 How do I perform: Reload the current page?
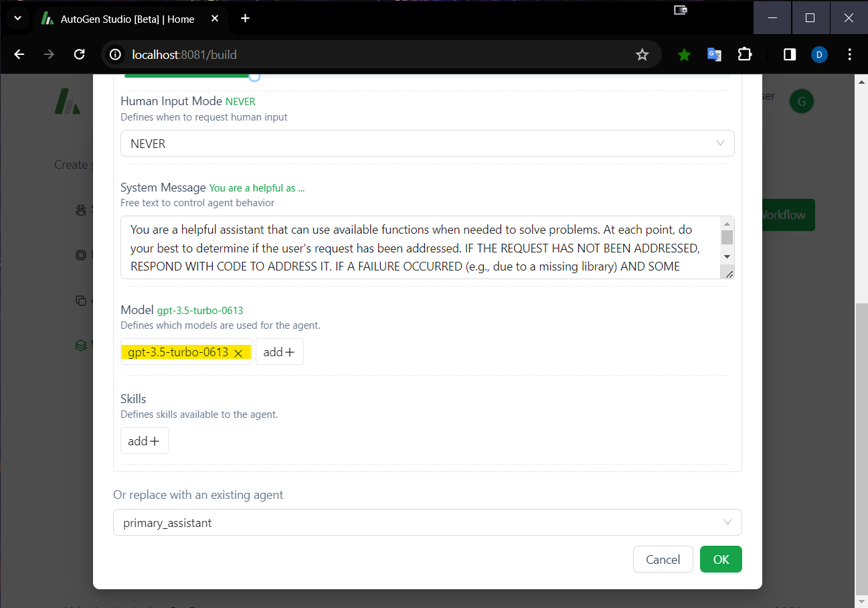(79, 54)
